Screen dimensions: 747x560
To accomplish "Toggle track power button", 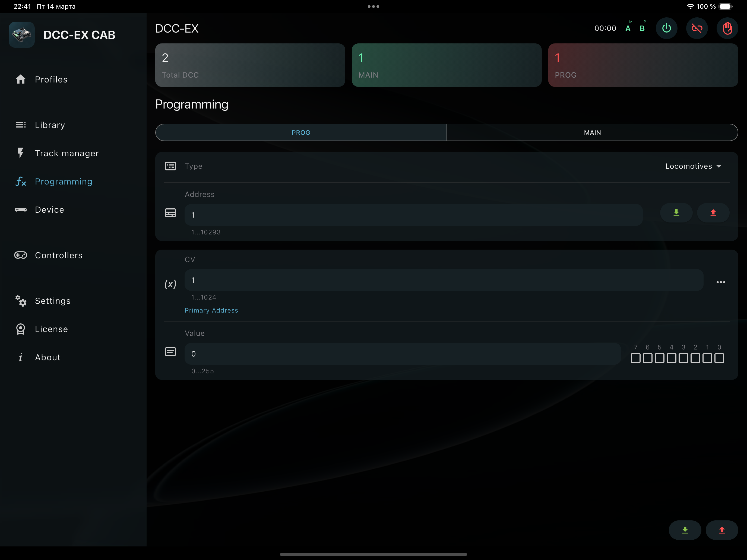I will point(667,28).
